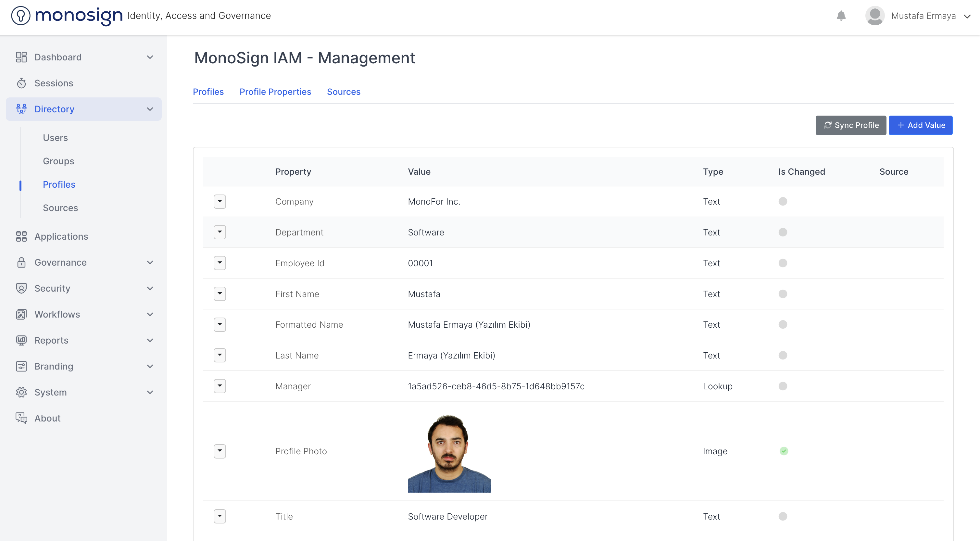Viewport: 980px width, 541px height.
Task: Click the Reports chart icon
Action: (x=21, y=340)
